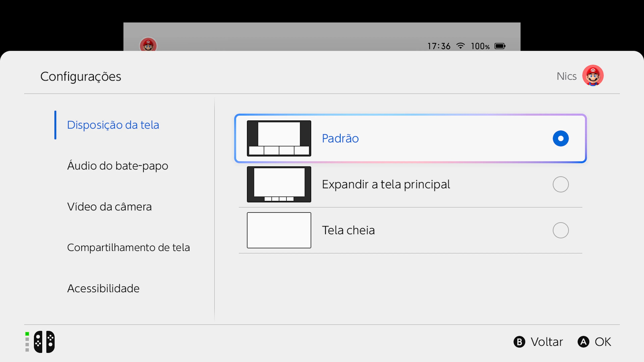Click the Padrão option label
The width and height of the screenshot is (644, 362).
340,138
